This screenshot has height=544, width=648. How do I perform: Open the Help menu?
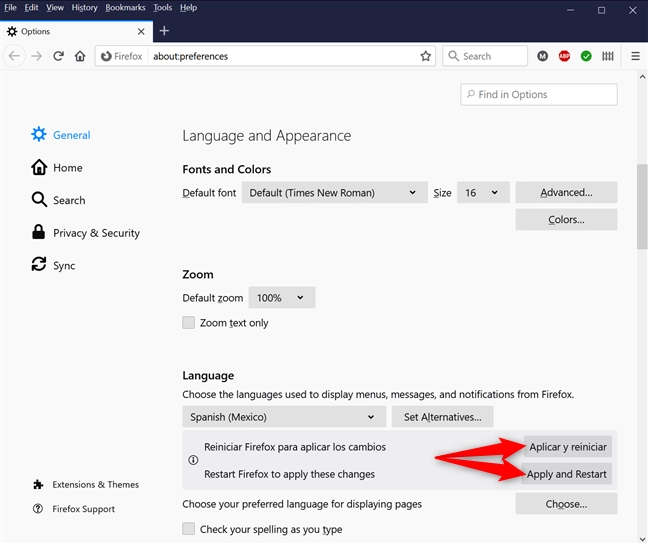pyautogui.click(x=188, y=7)
